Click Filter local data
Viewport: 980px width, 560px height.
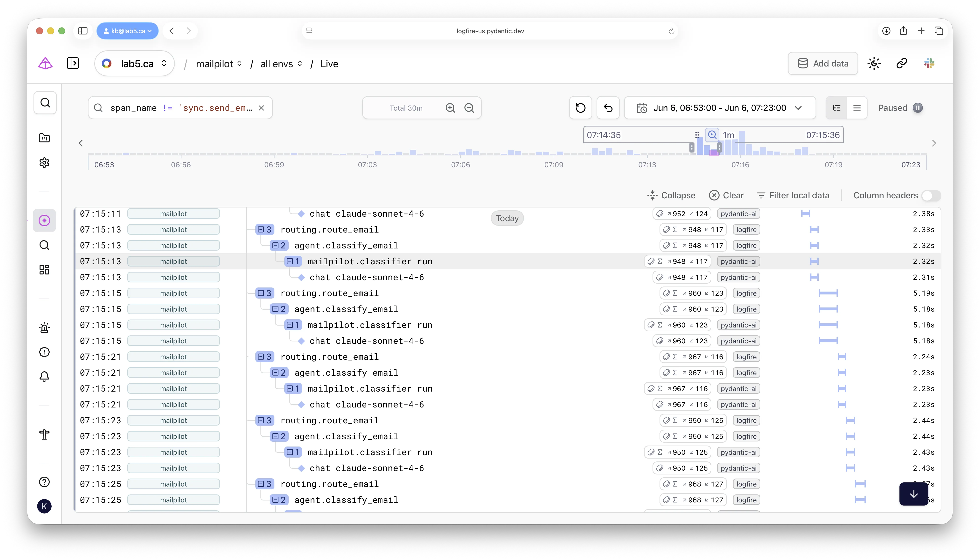coord(793,195)
